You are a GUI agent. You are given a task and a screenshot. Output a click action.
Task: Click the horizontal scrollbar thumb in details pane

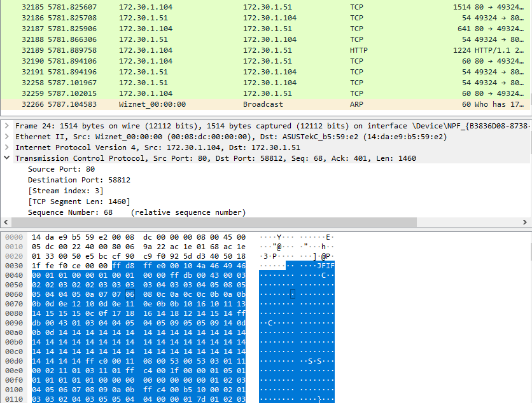[214, 222]
